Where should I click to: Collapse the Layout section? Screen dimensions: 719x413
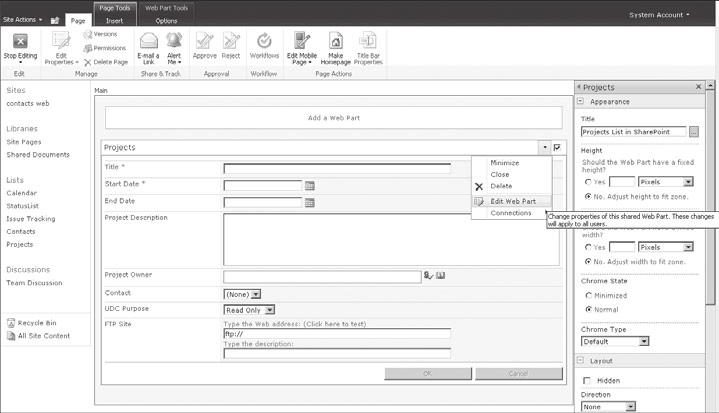coord(580,360)
